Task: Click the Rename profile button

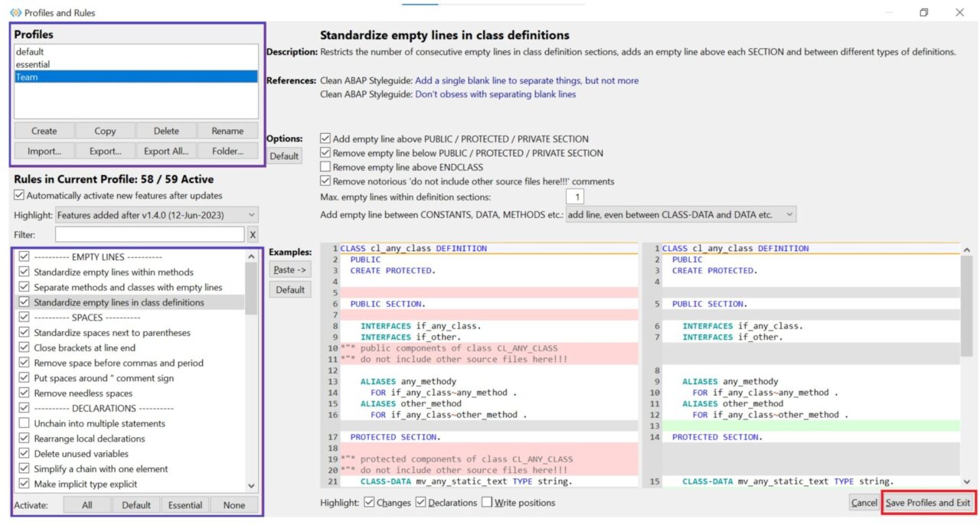Action: [x=228, y=130]
